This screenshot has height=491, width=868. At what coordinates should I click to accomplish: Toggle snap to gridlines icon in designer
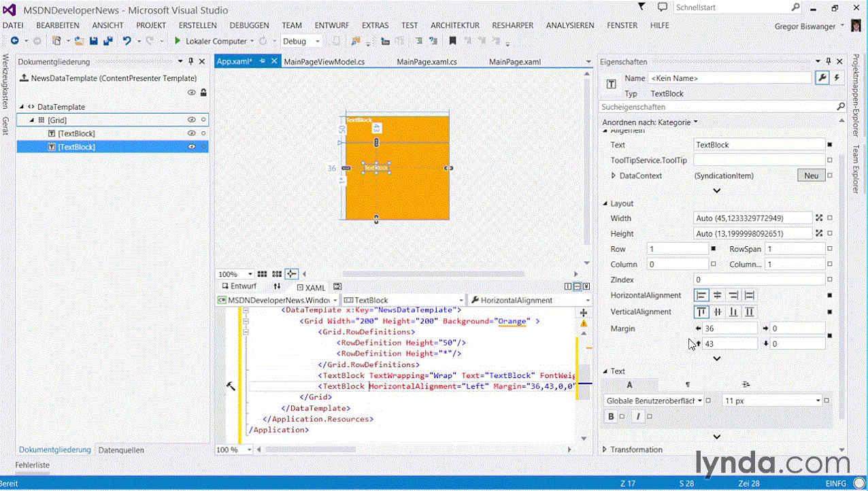coord(277,274)
